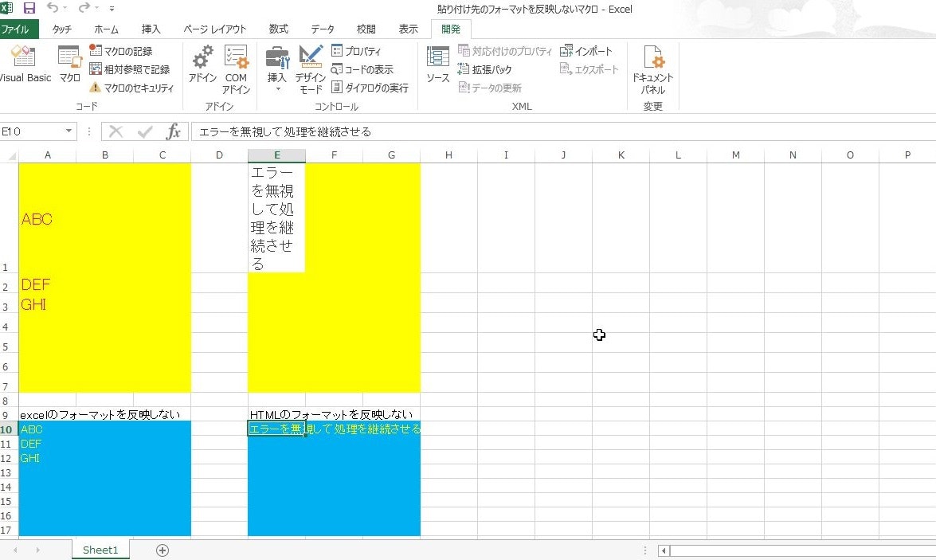The image size is (936, 560).
Task: Run Dialog (ダイアログの実行) button
Action: (370, 88)
